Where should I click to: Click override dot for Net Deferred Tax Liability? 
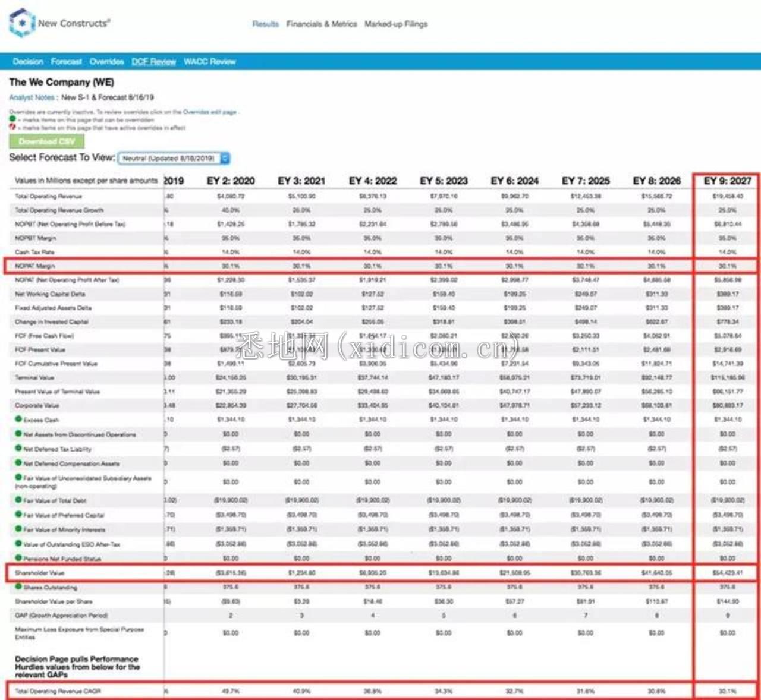18,448
